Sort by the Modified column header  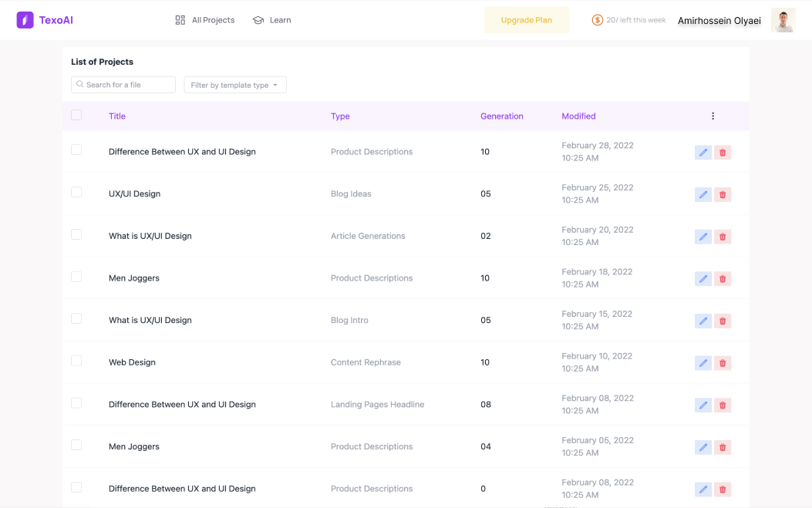click(578, 116)
